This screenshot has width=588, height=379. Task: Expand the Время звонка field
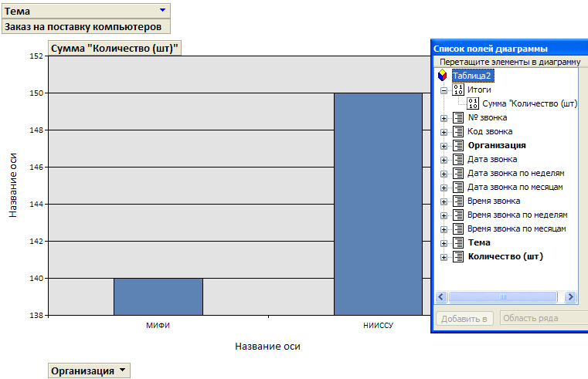pyautogui.click(x=444, y=201)
